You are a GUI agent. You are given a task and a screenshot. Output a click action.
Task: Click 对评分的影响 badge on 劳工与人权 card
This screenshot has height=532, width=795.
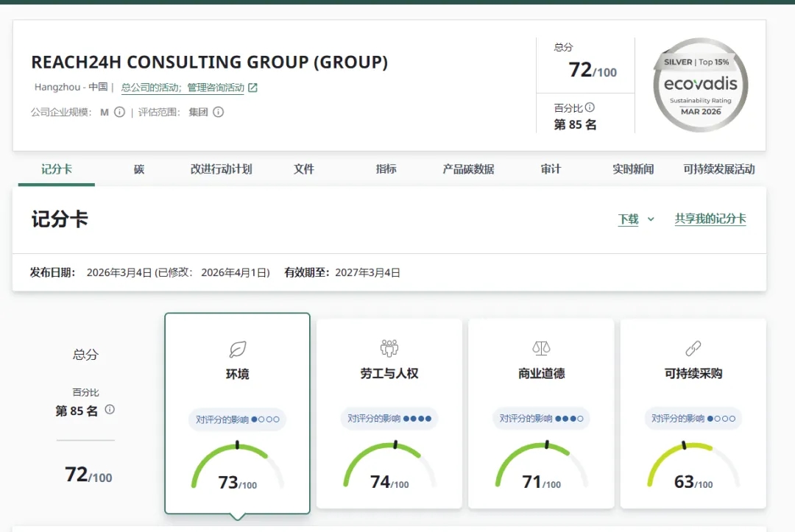[389, 419]
